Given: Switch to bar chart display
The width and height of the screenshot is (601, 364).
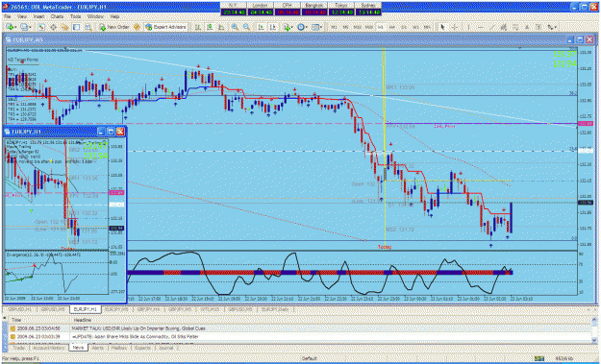Looking at the screenshot, I should [198, 27].
